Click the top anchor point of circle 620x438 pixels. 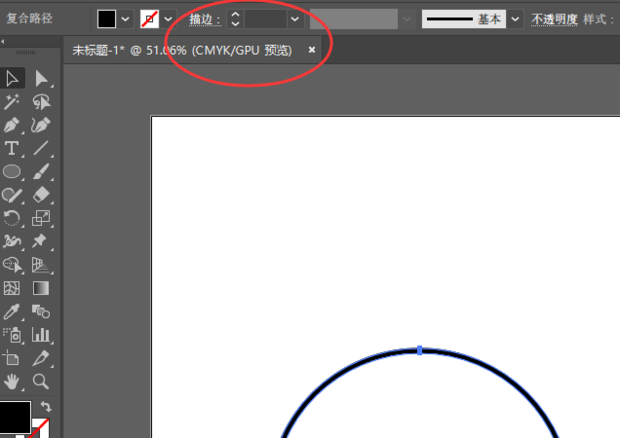pyautogui.click(x=420, y=350)
